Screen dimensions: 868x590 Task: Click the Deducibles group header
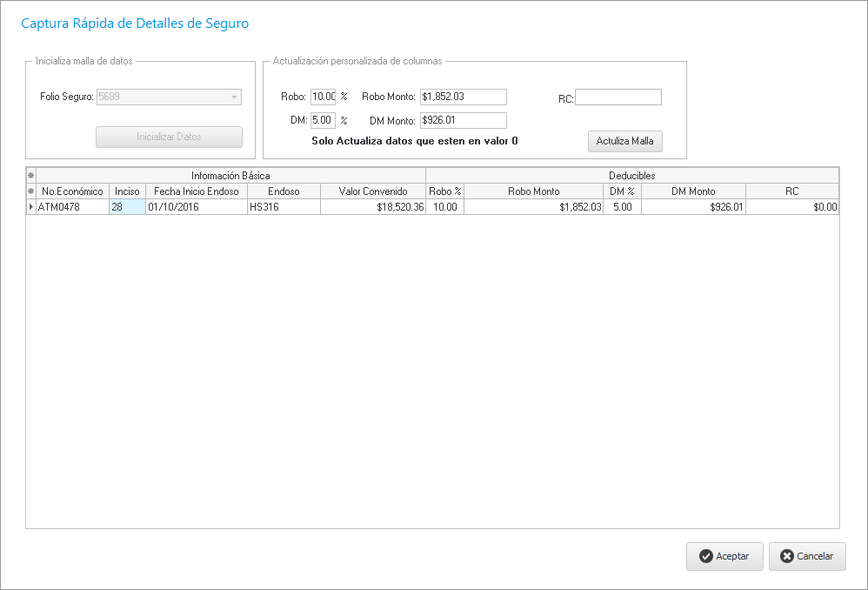tap(631, 176)
